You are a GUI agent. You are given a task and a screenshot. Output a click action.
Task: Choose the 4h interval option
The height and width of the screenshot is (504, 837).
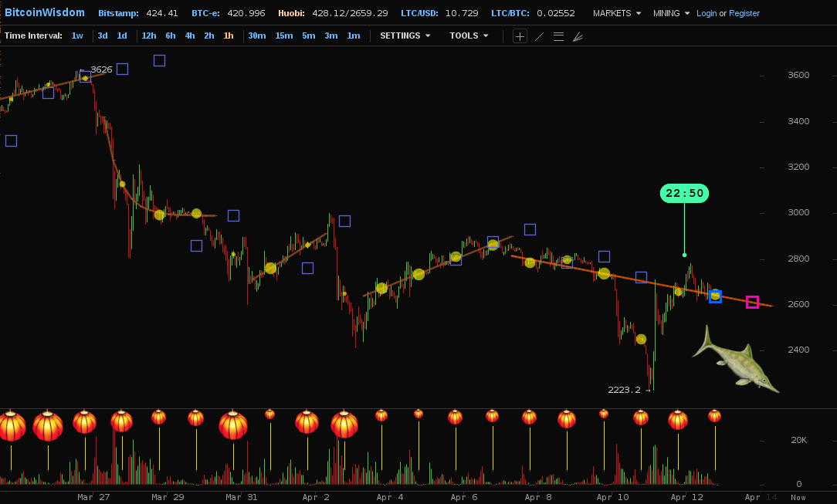tap(189, 36)
